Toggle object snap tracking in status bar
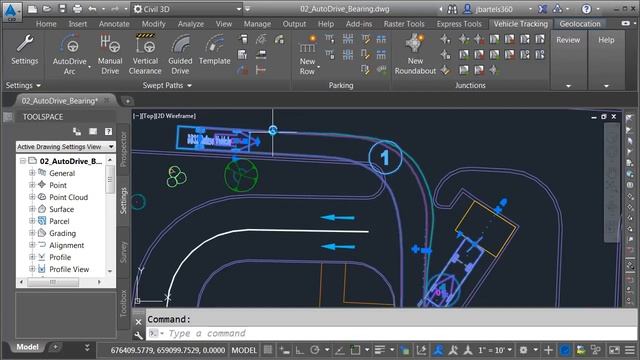640x360 pixels. pyautogui.click(x=339, y=350)
